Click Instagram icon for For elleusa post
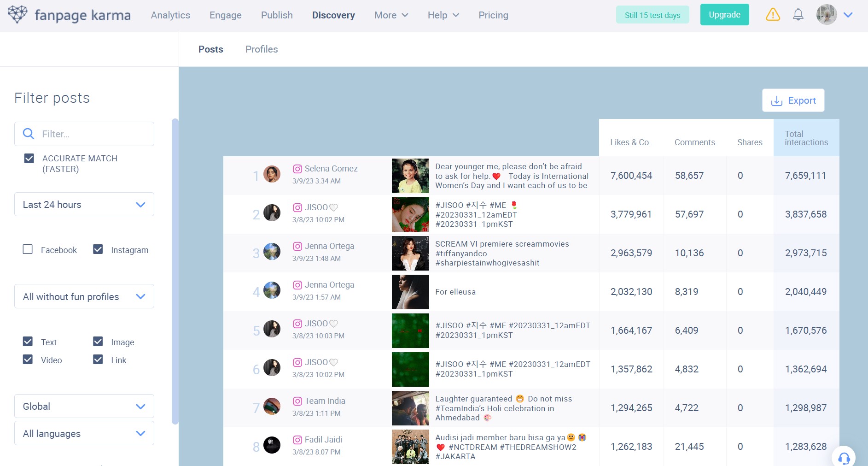The image size is (868, 466). click(297, 285)
